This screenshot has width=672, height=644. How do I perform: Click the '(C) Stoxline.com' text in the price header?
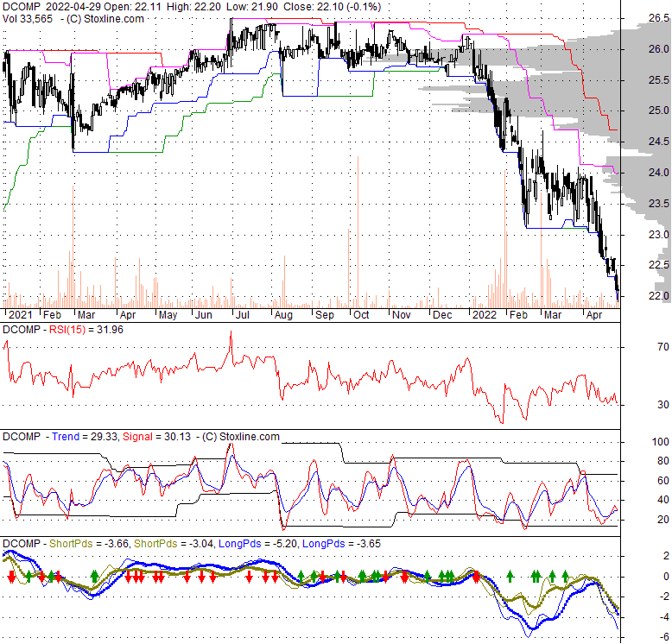105,19
